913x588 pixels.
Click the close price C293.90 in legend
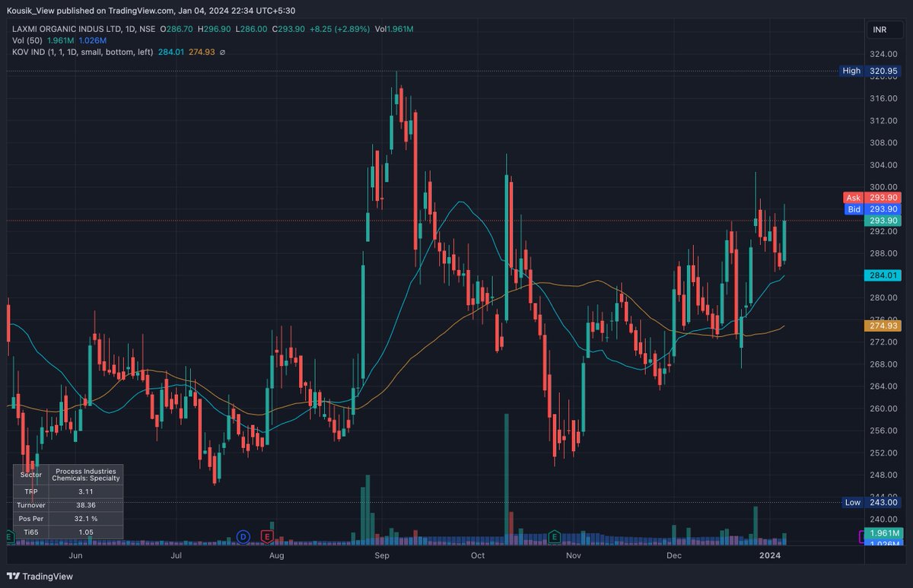(x=288, y=29)
